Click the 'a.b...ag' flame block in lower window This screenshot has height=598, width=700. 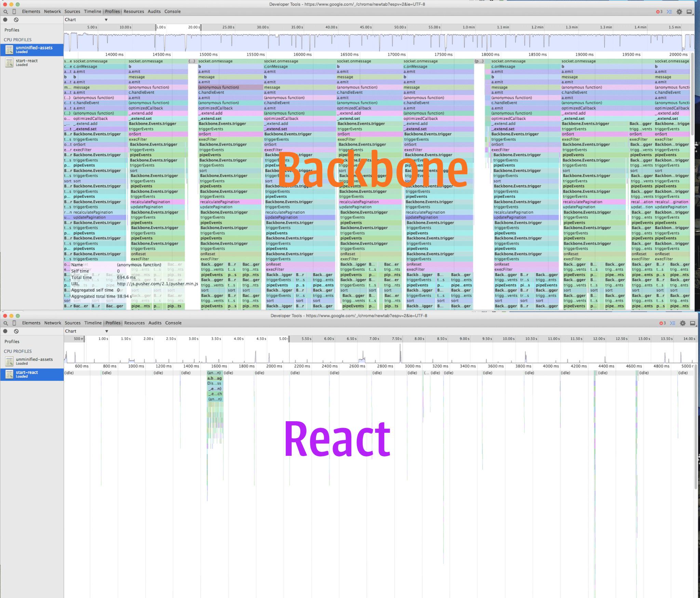point(215,378)
